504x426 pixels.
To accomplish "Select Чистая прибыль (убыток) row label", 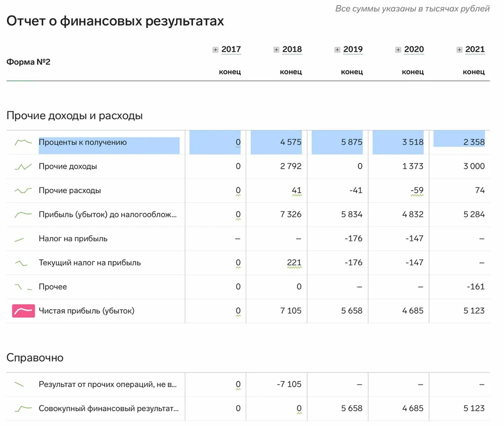I will pos(87,311).
